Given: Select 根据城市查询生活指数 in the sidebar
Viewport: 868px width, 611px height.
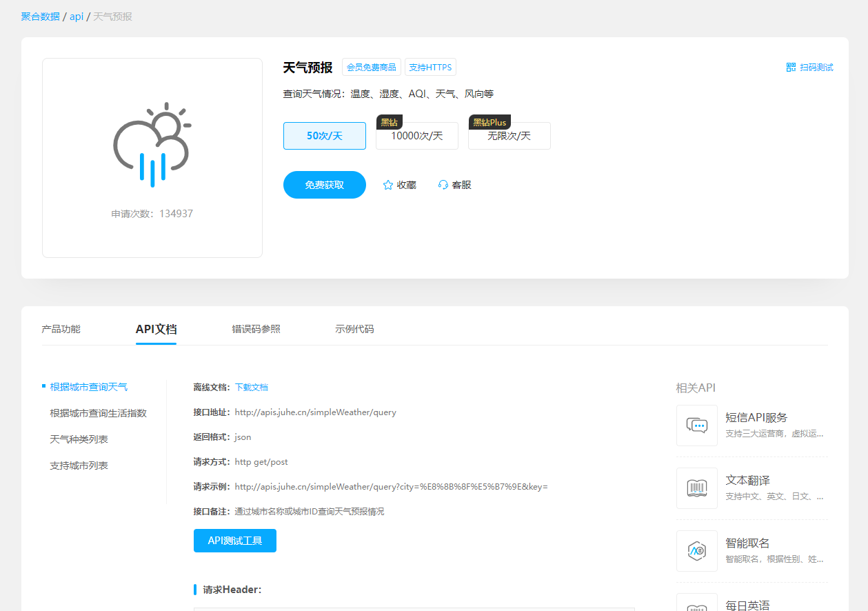Looking at the screenshot, I should point(100,412).
